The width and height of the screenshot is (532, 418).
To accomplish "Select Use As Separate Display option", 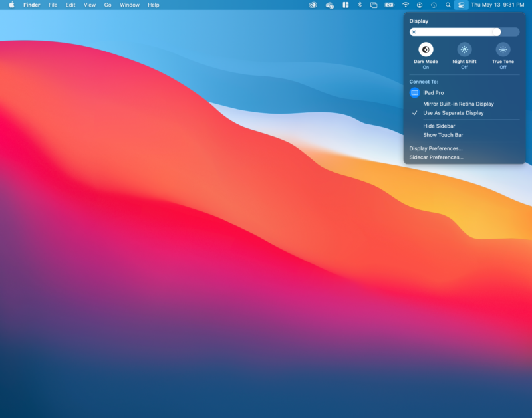I will click(454, 113).
